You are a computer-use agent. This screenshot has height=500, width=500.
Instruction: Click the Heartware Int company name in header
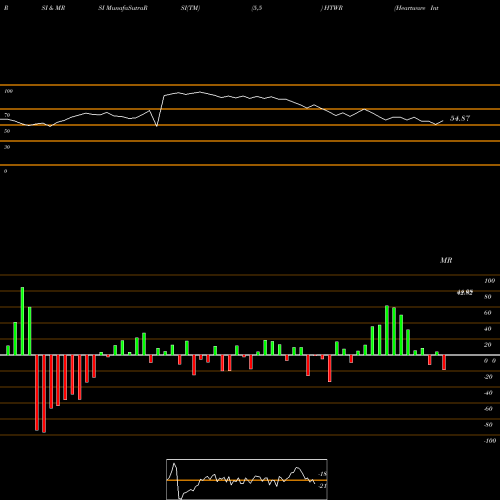click(416, 8)
